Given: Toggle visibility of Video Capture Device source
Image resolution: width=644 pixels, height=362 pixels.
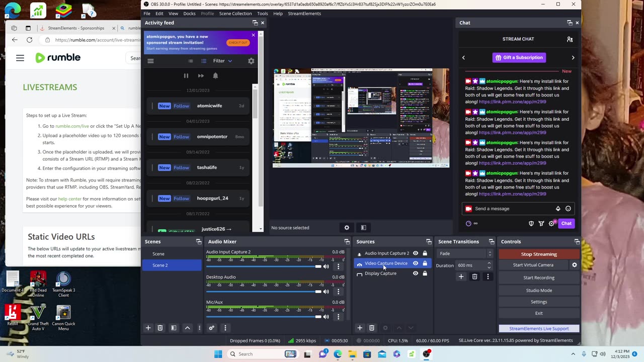Looking at the screenshot, I should [416, 263].
